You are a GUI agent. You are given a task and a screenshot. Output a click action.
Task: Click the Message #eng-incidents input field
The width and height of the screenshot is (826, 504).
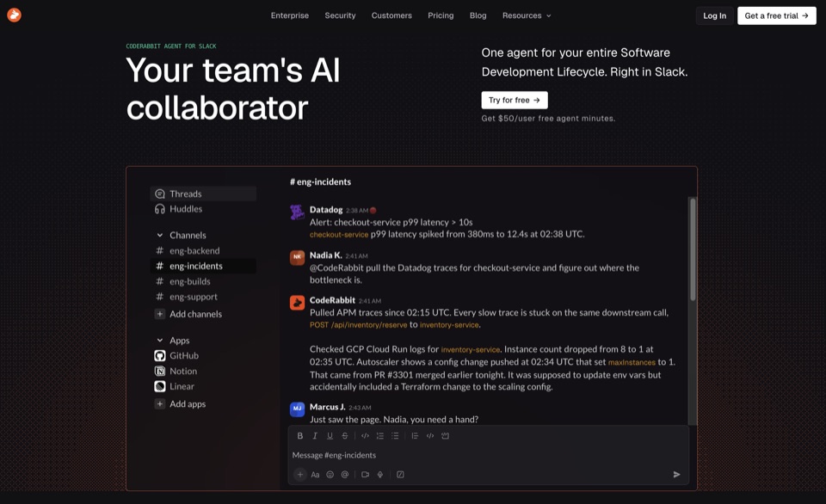489,455
